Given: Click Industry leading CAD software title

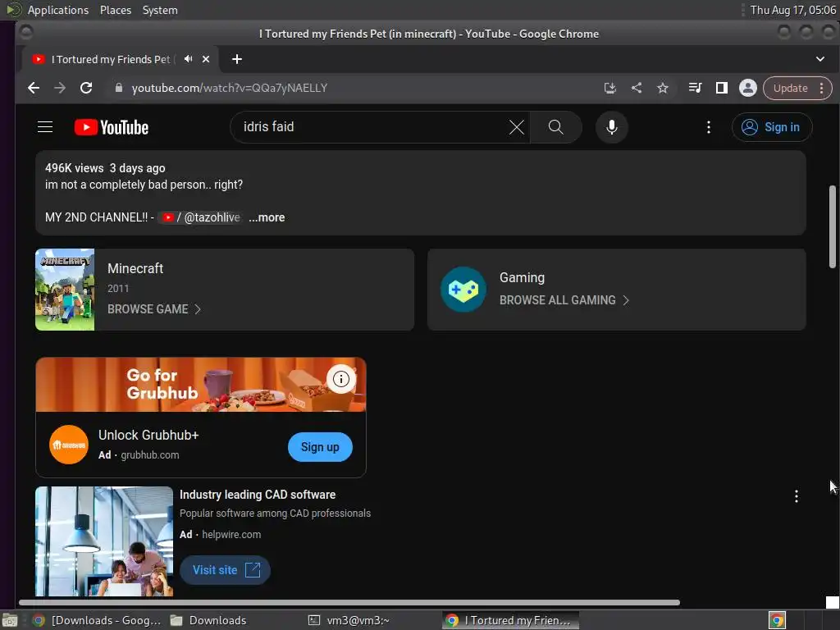Looking at the screenshot, I should 258,495.
